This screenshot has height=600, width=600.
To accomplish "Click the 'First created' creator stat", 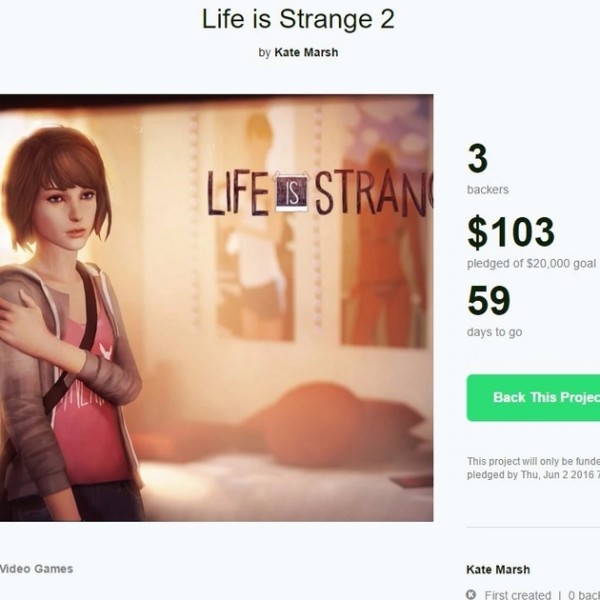I will click(x=517, y=594).
